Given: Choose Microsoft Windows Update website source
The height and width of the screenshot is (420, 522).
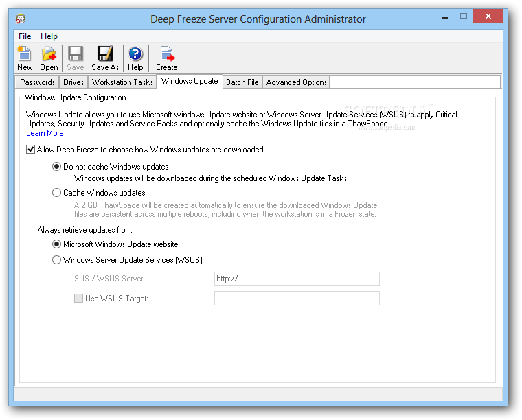Looking at the screenshot, I should click(56, 244).
